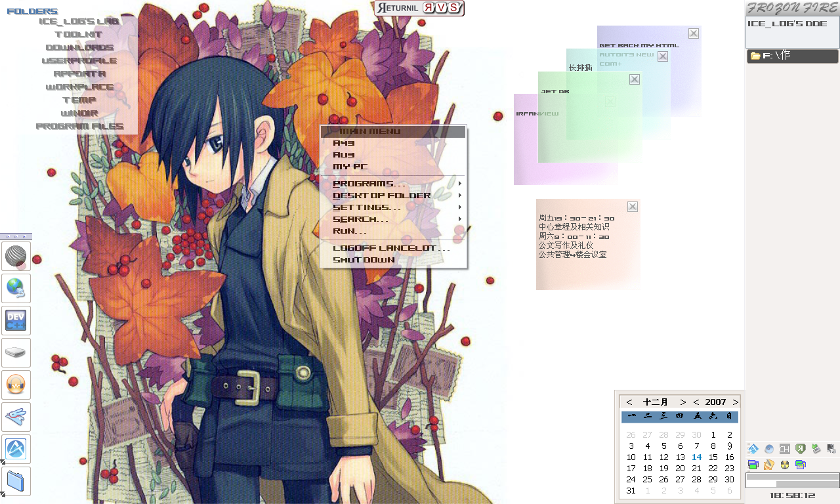
Task: Open the Downloads folder link
Action: pos(79,47)
